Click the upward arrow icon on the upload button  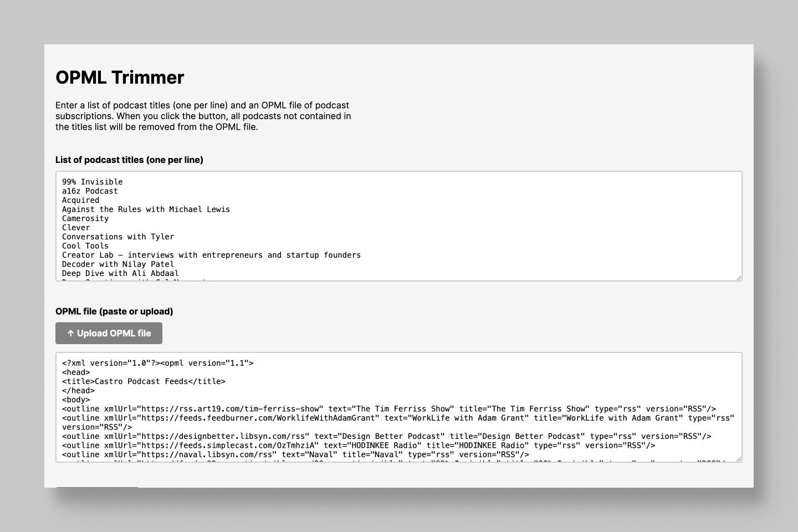click(70, 333)
